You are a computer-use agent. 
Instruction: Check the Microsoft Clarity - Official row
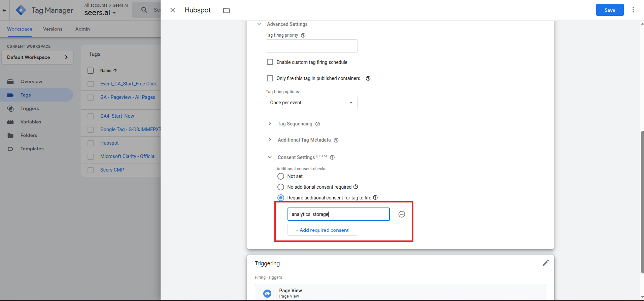[91, 157]
